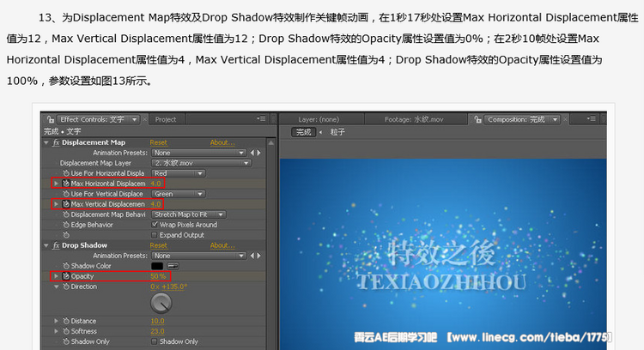Open About for Displacement Map
This screenshot has height=350, width=644.
pos(222,142)
